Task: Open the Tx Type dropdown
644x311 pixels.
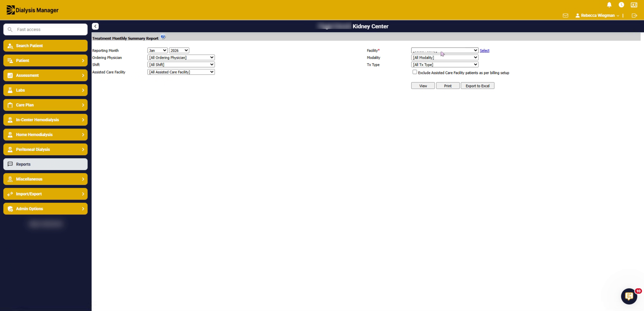Action: (x=445, y=64)
